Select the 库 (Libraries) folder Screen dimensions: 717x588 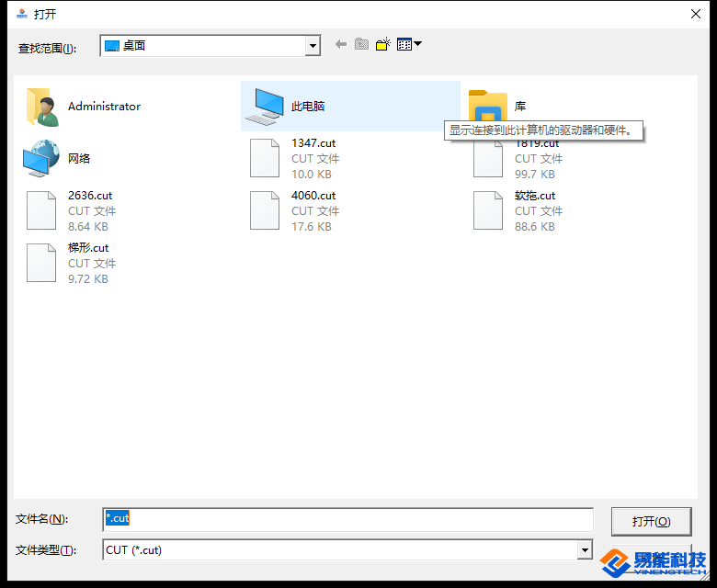point(519,107)
